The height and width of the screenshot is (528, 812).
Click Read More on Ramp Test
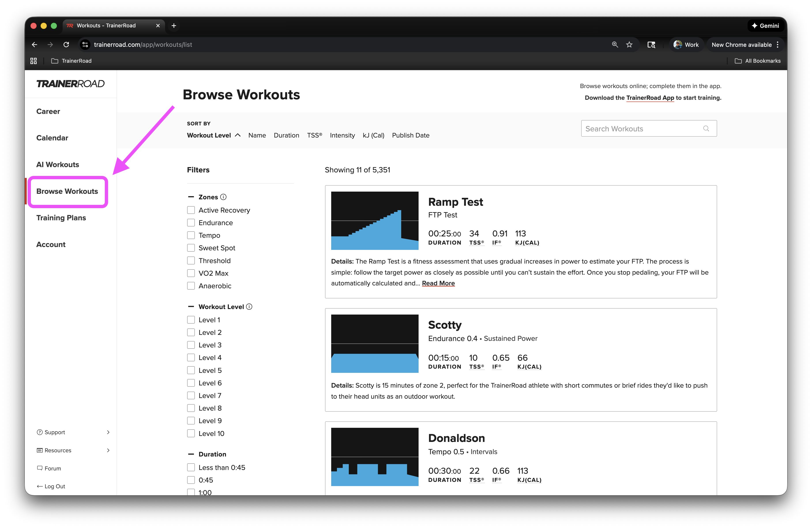[x=438, y=283]
